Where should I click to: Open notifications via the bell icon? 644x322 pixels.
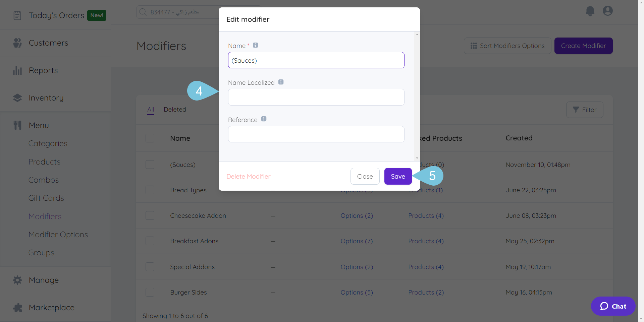click(590, 11)
